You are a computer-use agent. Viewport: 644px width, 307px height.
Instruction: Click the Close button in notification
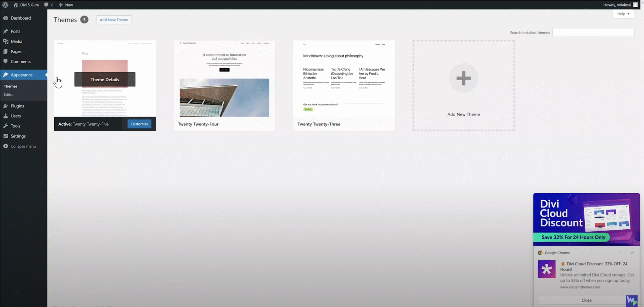(586, 300)
